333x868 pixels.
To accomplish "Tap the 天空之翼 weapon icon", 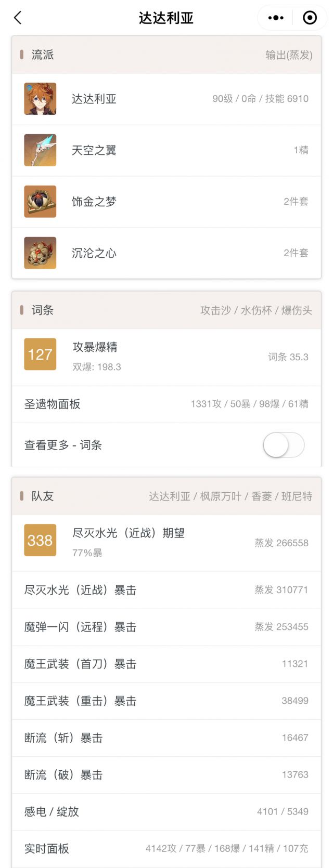I will tap(40, 150).
